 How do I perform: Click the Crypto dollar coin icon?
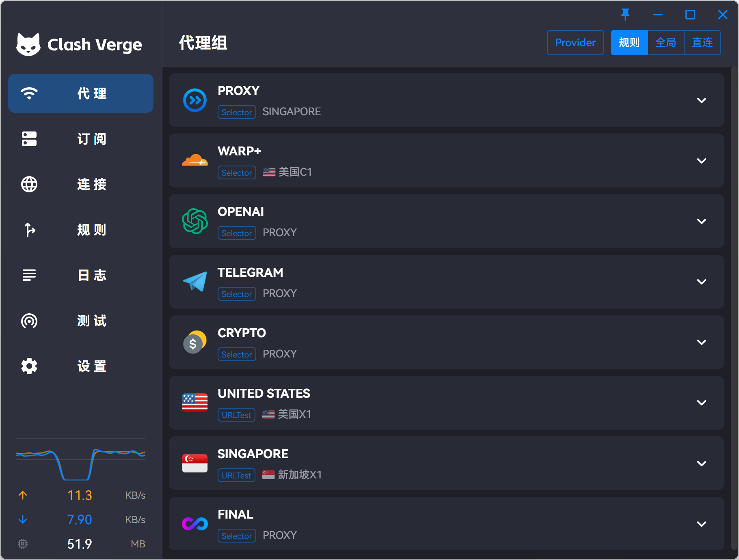click(x=195, y=342)
